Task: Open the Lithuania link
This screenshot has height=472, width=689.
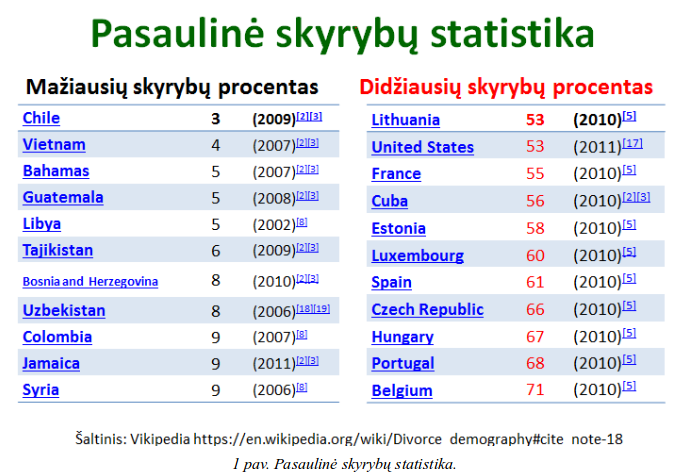Action: 405,120
